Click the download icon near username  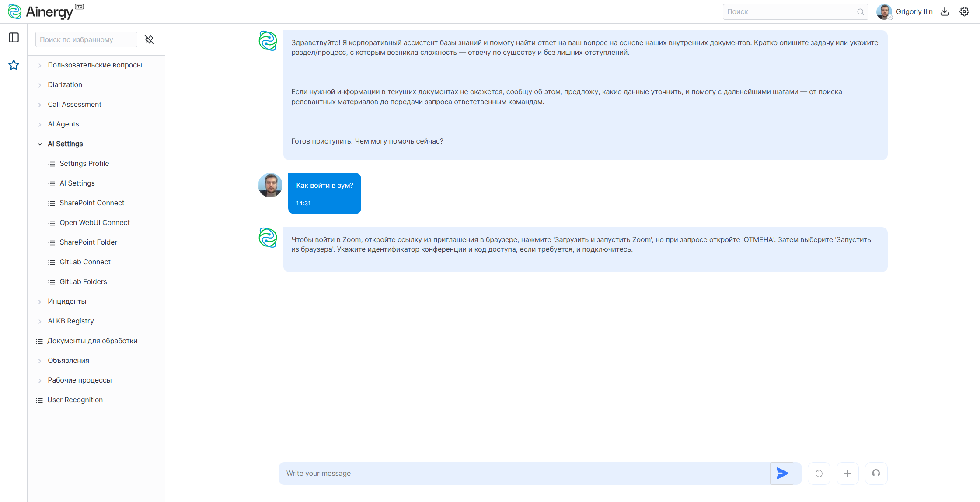click(x=945, y=12)
